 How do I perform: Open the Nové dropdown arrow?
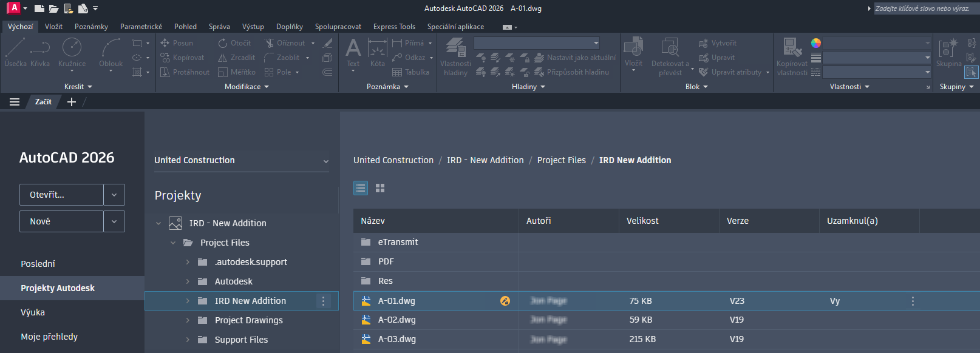pos(114,221)
